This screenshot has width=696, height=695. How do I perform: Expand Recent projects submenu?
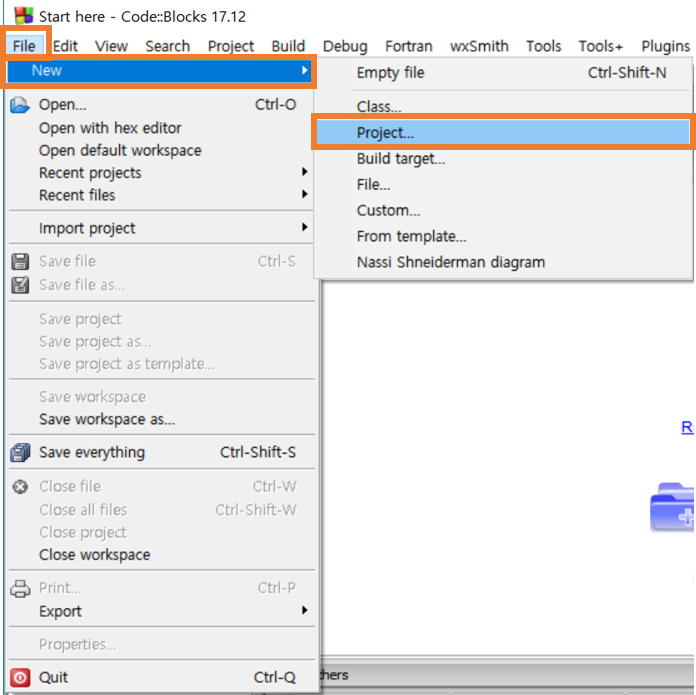coord(161,173)
